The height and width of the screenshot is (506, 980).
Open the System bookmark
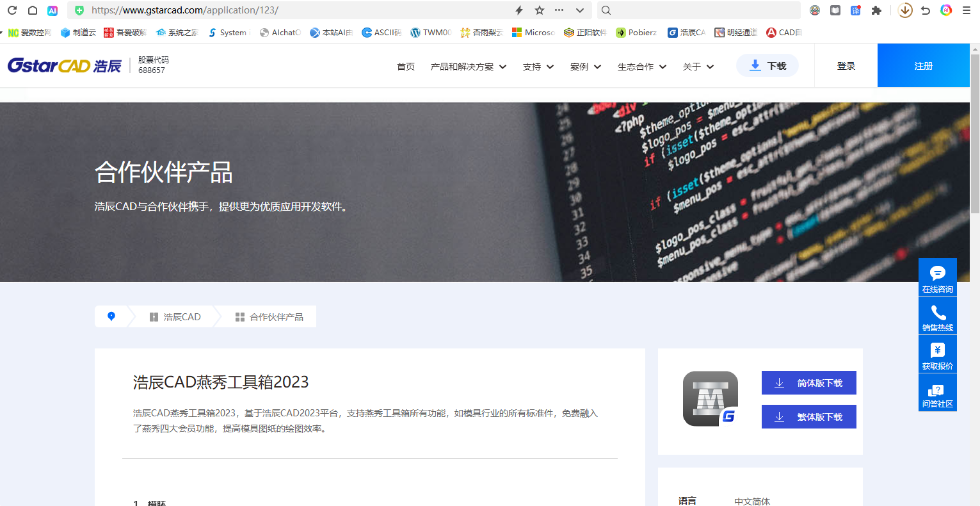[x=228, y=33]
